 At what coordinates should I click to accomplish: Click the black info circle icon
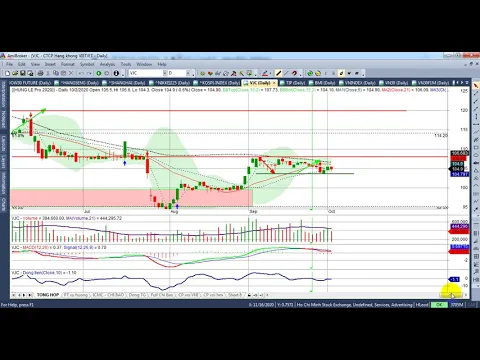click(116, 73)
